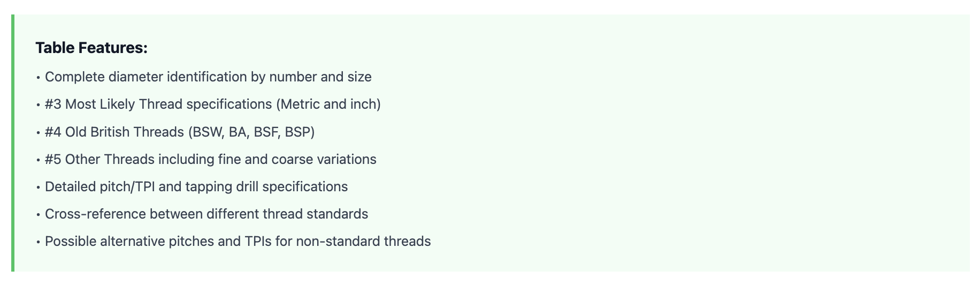Click 'Possible alternative pitches' text
The height and width of the screenshot is (285, 980).
[129, 242]
